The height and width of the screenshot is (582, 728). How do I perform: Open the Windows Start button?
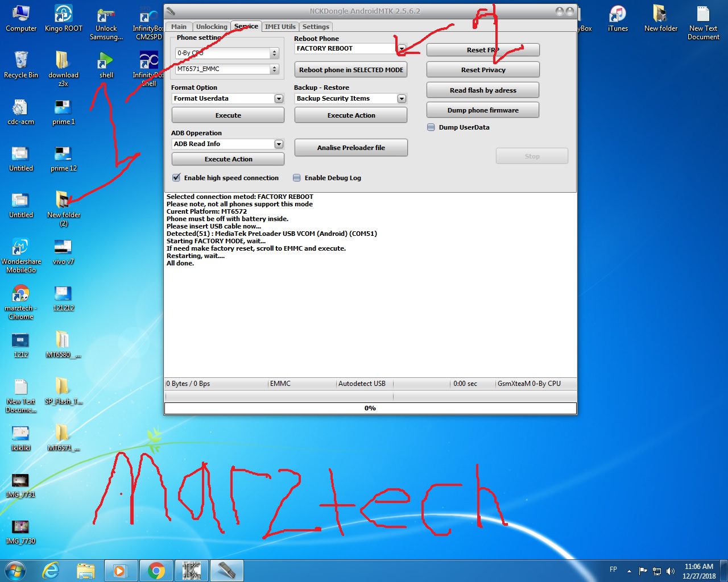15,570
